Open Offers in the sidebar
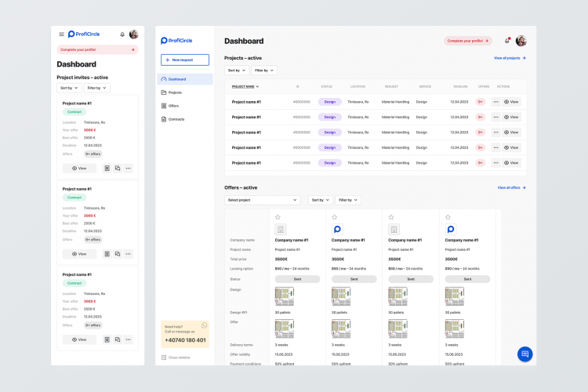 (x=185, y=106)
